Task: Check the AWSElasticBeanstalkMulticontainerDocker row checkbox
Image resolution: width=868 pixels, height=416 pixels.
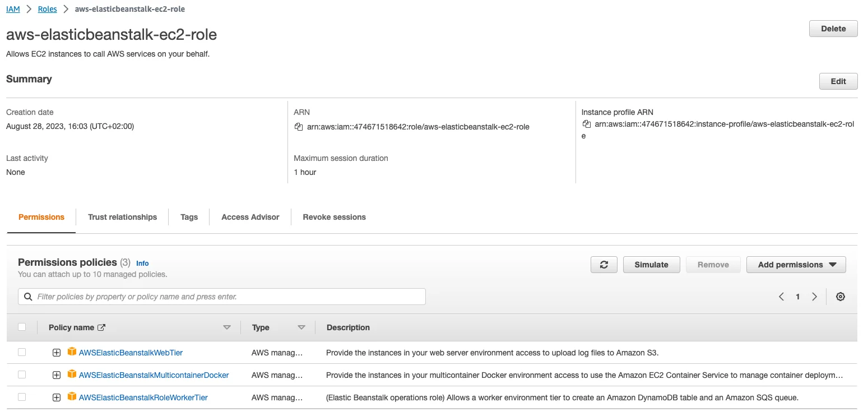Action: tap(22, 375)
